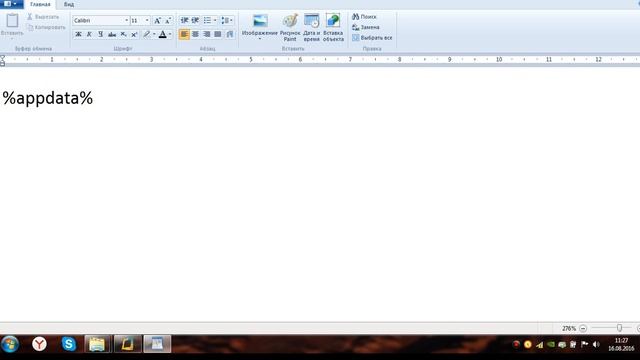This screenshot has width=640, height=360.
Task: Select align text left
Action: tap(184, 34)
